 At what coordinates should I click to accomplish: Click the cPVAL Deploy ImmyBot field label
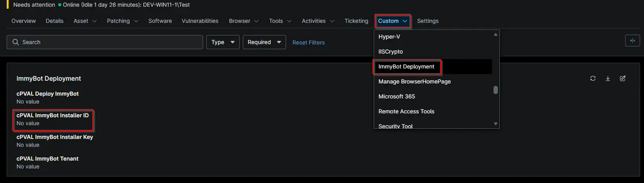(48, 94)
